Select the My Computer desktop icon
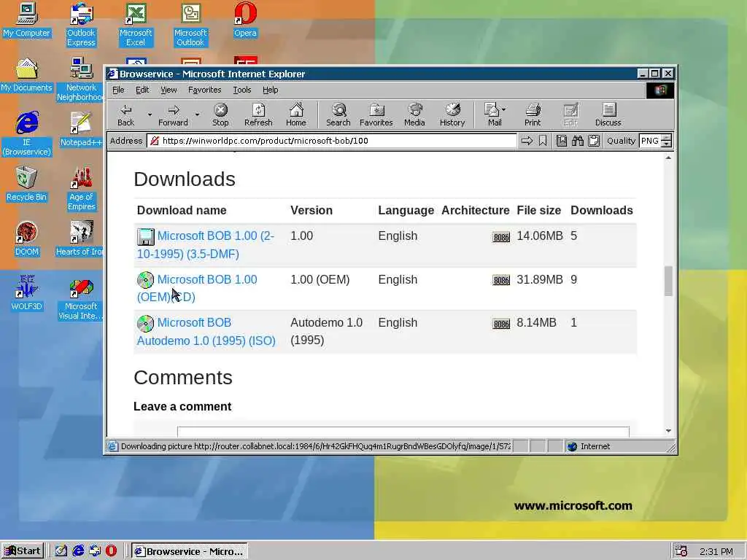Image resolution: width=747 pixels, height=560 pixels. click(26, 20)
